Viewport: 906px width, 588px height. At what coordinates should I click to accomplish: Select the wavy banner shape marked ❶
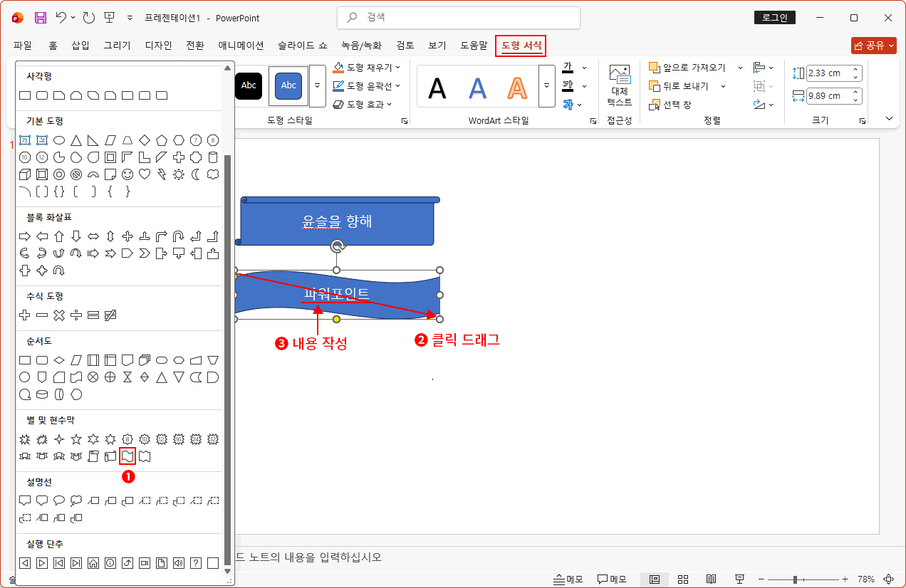127,456
